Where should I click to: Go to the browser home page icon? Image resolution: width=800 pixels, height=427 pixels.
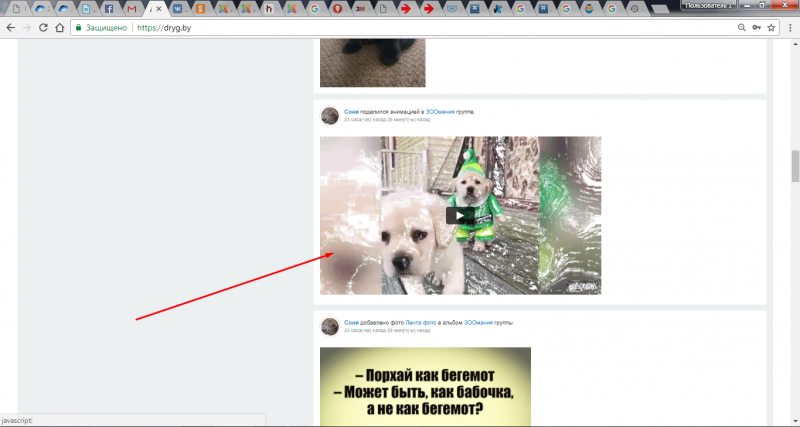(61, 28)
